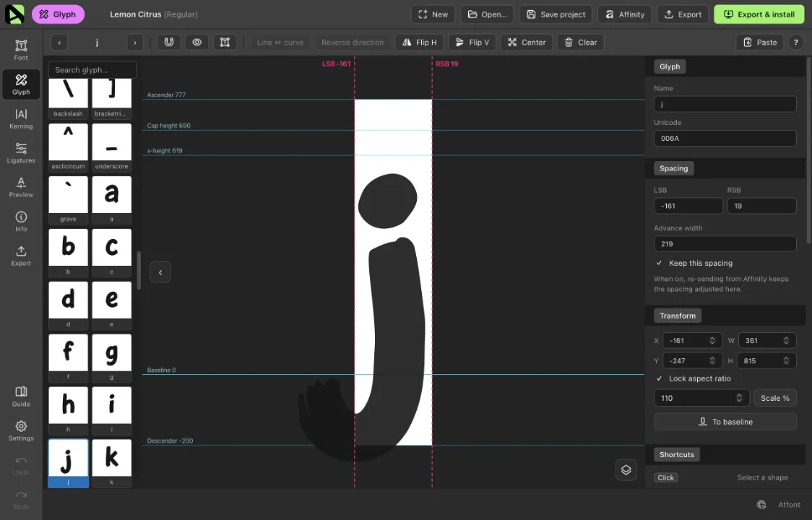The width and height of the screenshot is (812, 520).
Task: Click the right panel scrollbar
Action: (x=809, y=150)
